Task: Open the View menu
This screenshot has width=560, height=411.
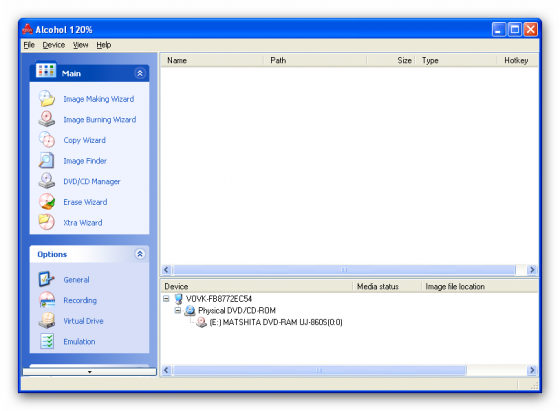Action: pyautogui.click(x=80, y=45)
